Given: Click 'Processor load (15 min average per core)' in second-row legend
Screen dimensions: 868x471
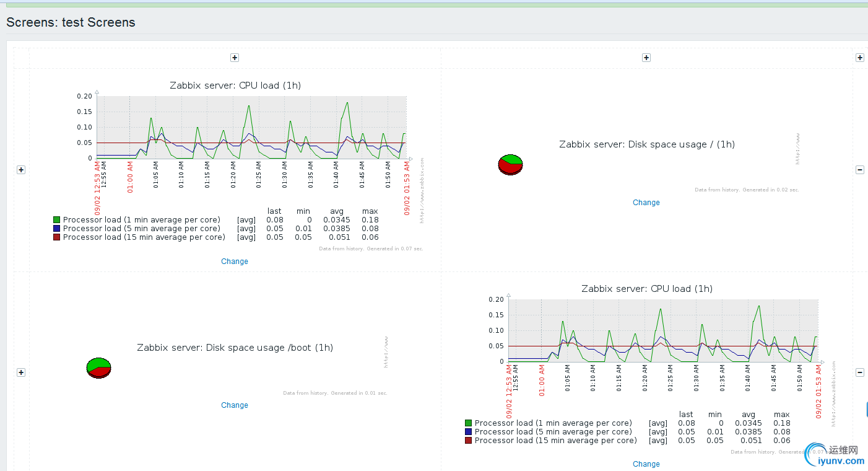Looking at the screenshot, I should click(556, 441).
